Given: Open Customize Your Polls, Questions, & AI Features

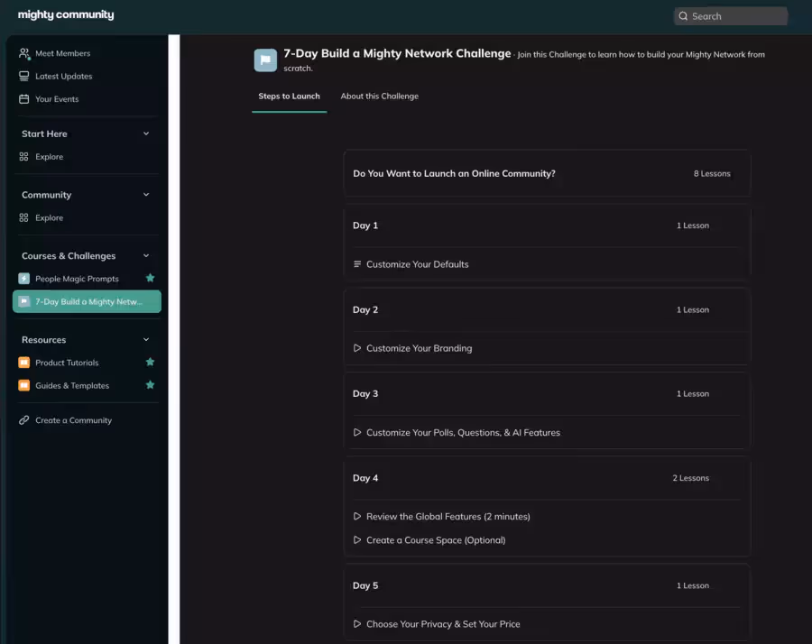Looking at the screenshot, I should click(463, 432).
